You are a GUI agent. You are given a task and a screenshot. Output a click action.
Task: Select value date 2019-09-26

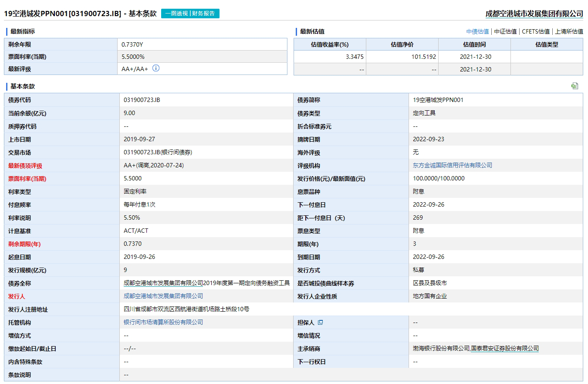(x=139, y=257)
